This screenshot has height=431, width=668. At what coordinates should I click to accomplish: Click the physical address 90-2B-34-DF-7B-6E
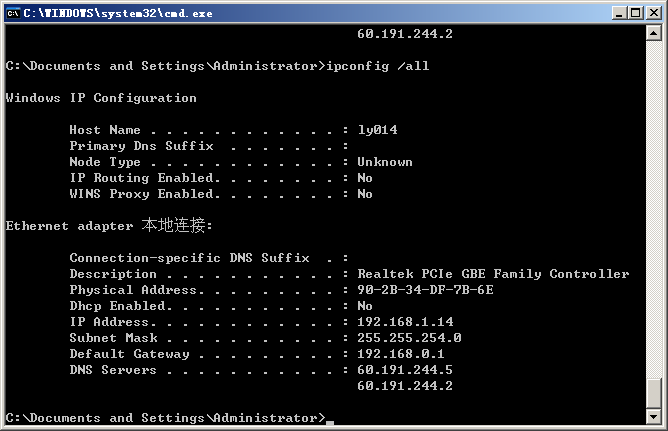coord(425,290)
